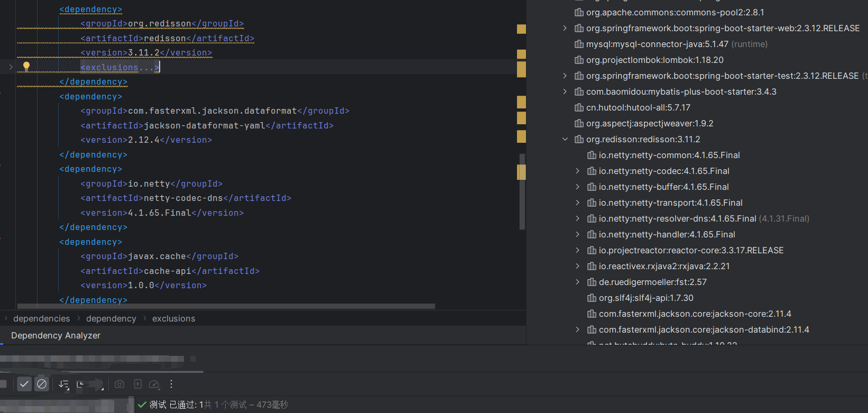The width and height of the screenshot is (868, 413).
Task: Click library icon beside cn.hutool:hutool-all
Action: coord(579,107)
